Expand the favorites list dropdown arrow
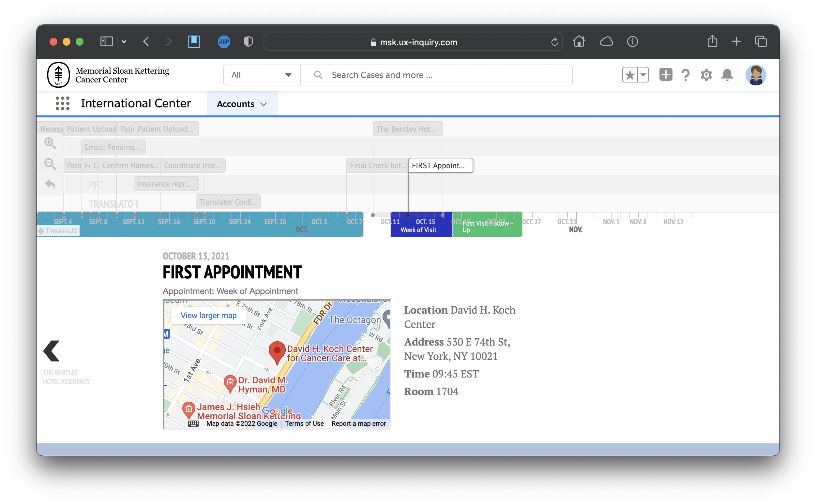The width and height of the screenshot is (816, 504). (x=643, y=75)
